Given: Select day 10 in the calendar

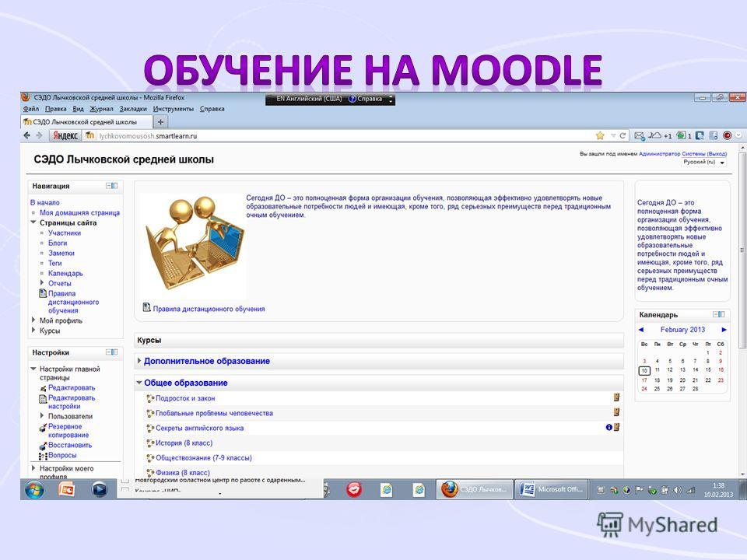Looking at the screenshot, I should (644, 370).
